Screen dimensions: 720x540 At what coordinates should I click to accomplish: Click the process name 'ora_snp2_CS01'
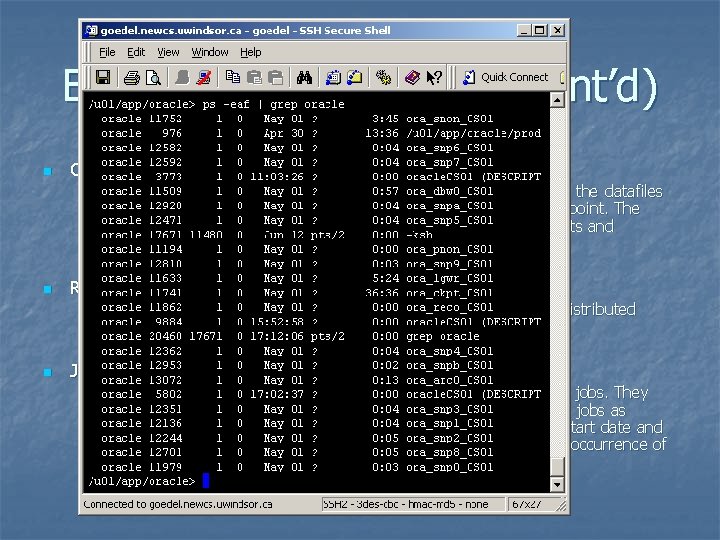coord(450,438)
